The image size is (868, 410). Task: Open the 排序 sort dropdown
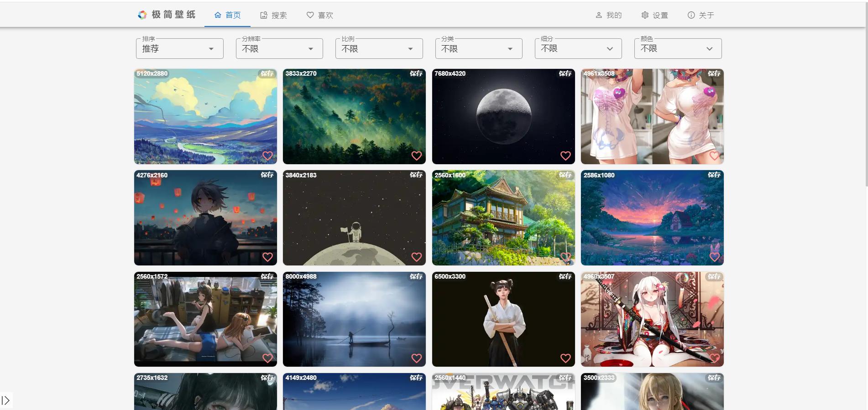(179, 49)
